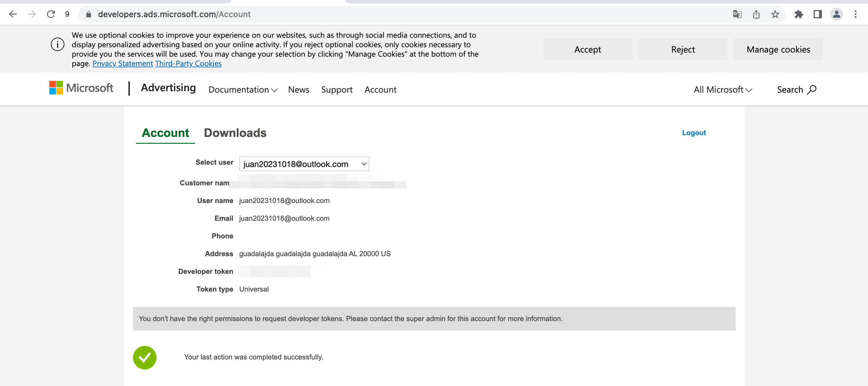Go back to the previous page
Viewport: 868px width, 386px height.
click(x=13, y=14)
